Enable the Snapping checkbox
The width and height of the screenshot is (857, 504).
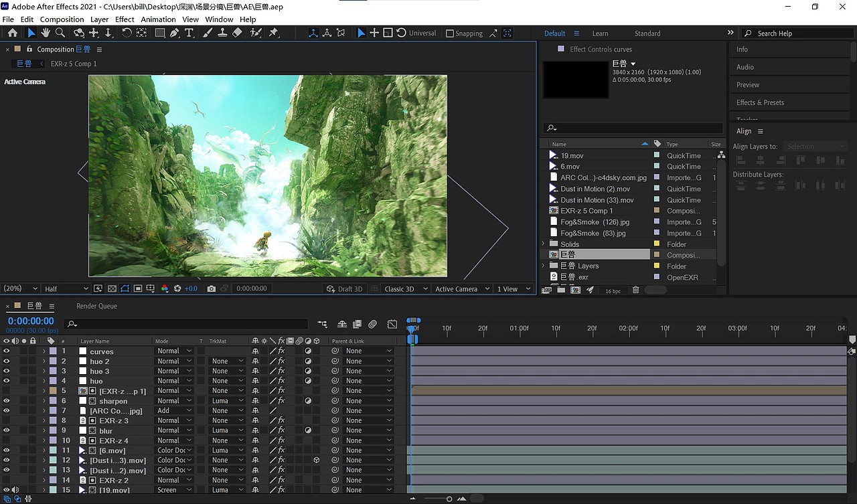point(450,33)
